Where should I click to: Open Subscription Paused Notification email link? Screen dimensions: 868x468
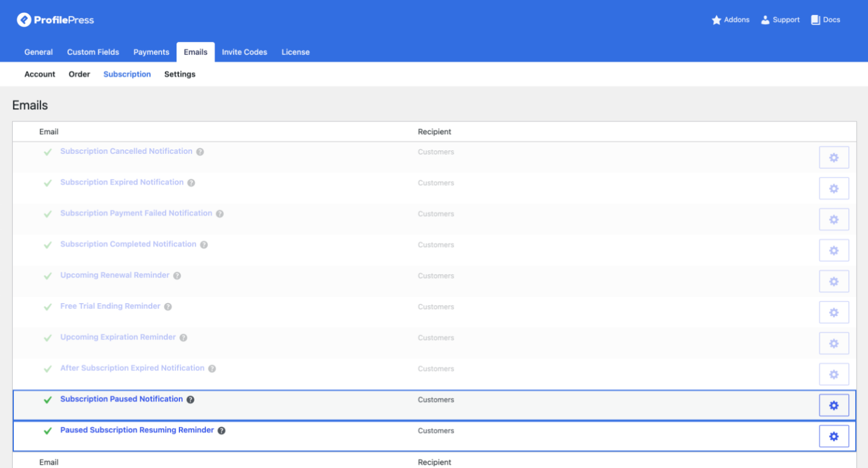[x=122, y=399]
